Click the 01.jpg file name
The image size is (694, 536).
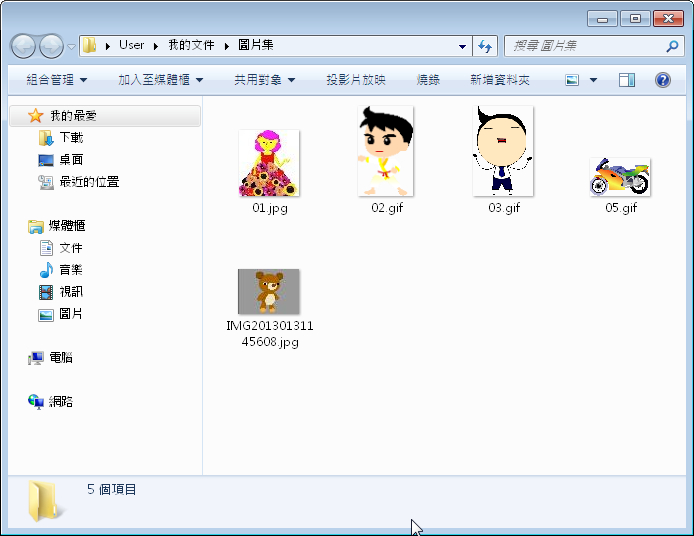pos(270,208)
